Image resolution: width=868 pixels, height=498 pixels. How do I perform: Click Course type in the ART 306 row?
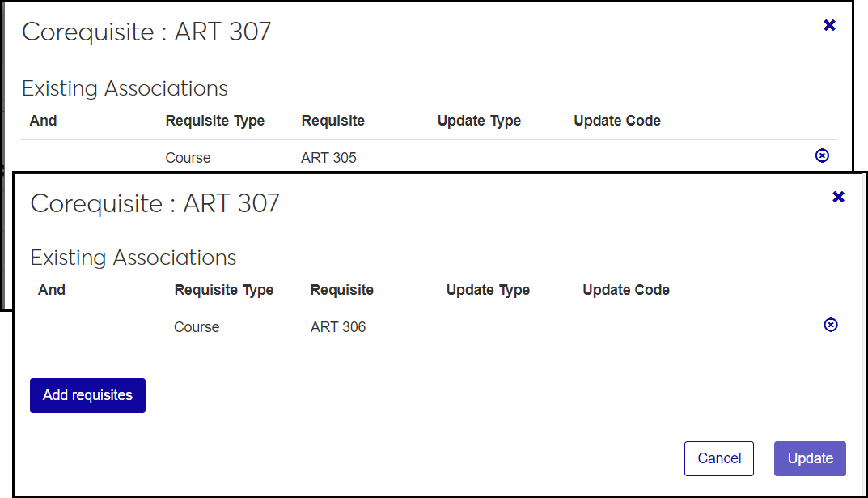[x=197, y=327]
